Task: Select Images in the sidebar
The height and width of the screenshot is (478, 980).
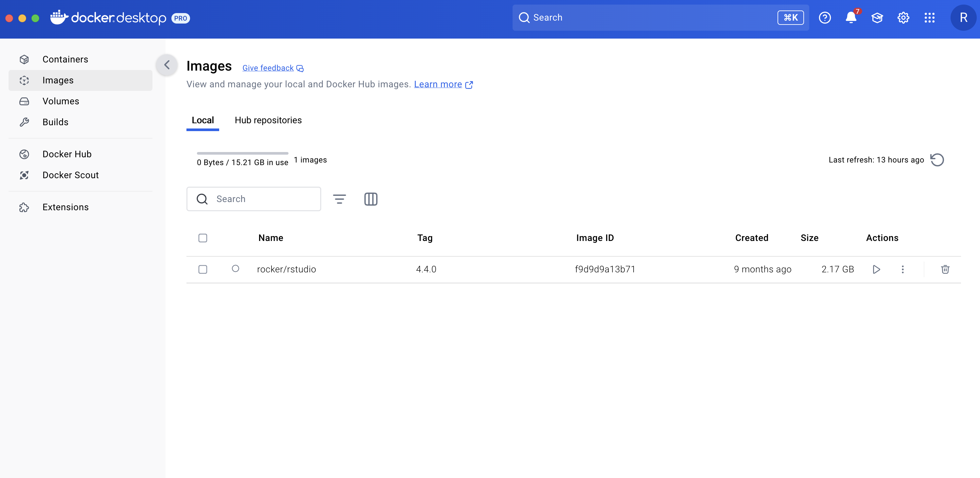Action: tap(80, 80)
